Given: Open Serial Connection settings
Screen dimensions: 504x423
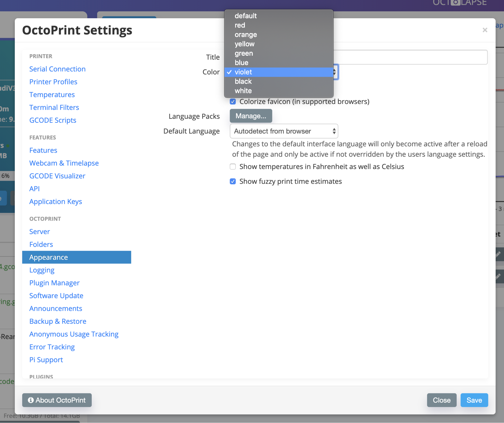Looking at the screenshot, I should pyautogui.click(x=57, y=69).
